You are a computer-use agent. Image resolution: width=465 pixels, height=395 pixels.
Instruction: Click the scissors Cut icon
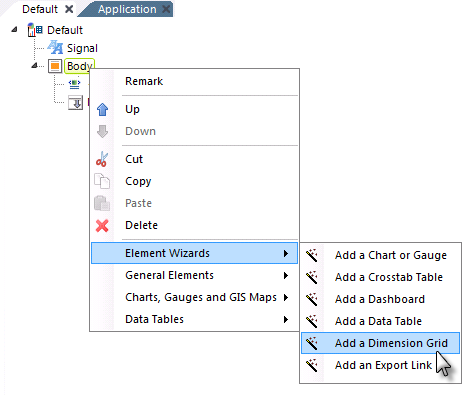coord(102,159)
